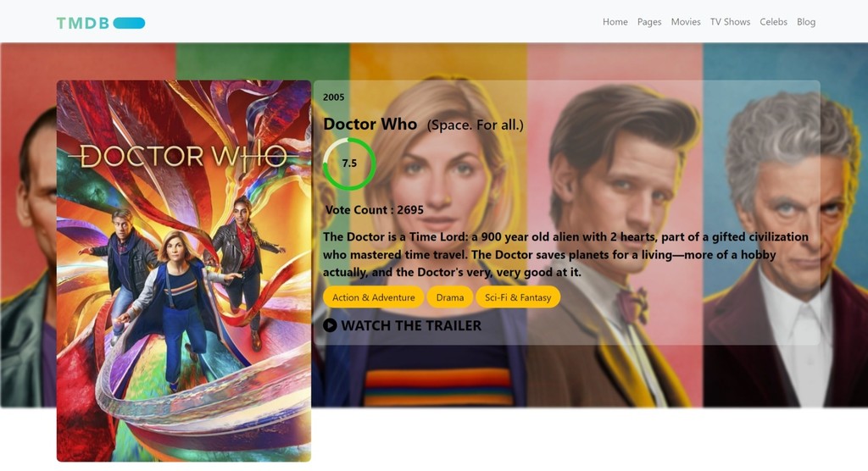Image resolution: width=868 pixels, height=471 pixels.
Task: Click the WATCH THE TRAILER link
Action: pyautogui.click(x=403, y=325)
